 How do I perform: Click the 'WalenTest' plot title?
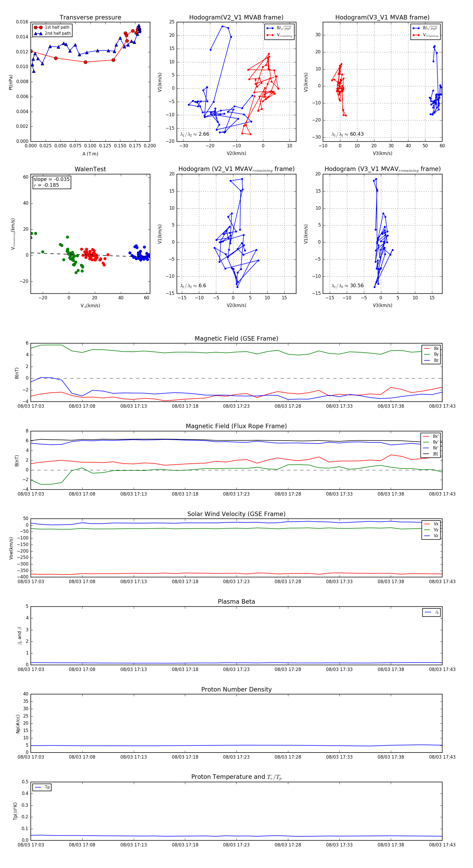tap(90, 169)
